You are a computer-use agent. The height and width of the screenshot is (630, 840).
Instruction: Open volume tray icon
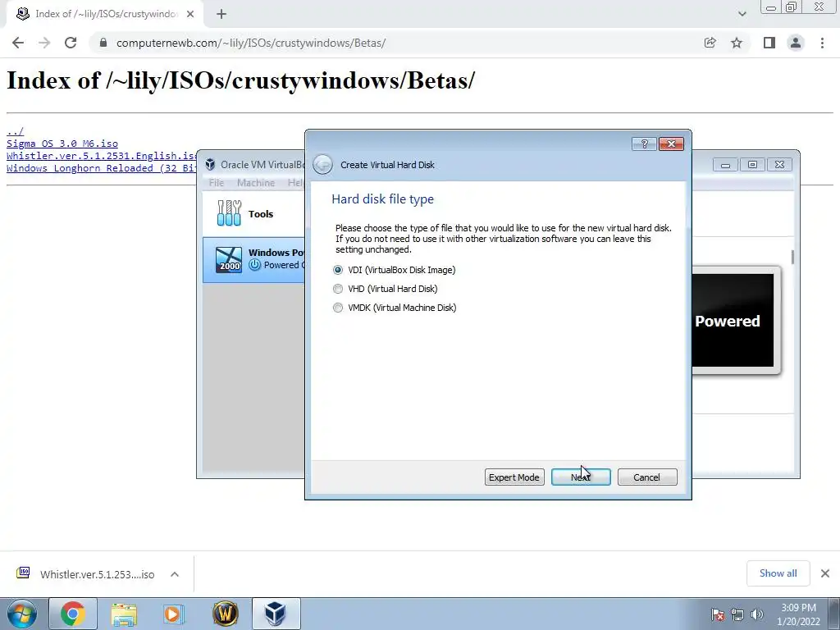tap(757, 614)
